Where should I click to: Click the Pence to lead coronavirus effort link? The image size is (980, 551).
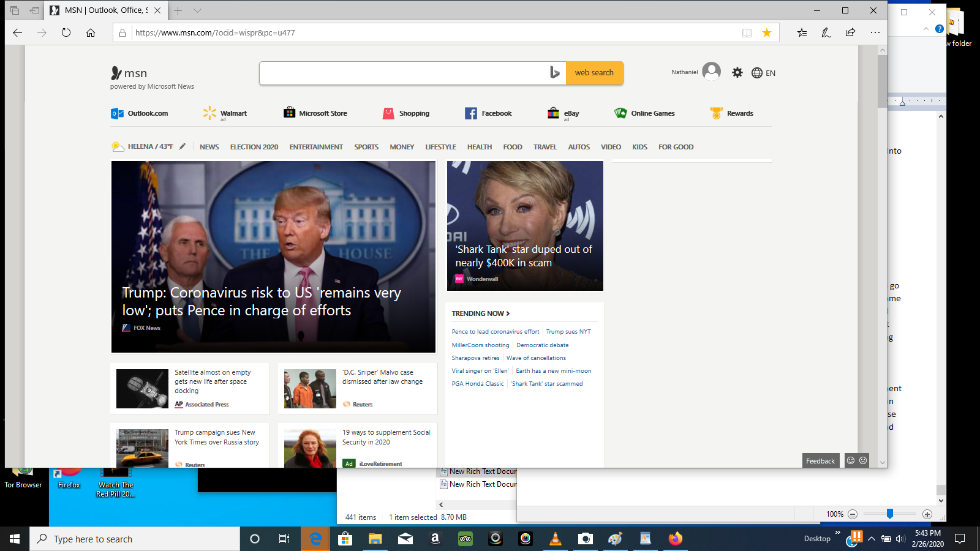pos(496,332)
